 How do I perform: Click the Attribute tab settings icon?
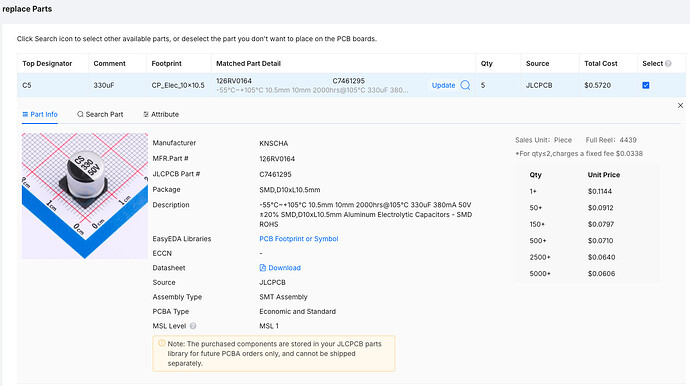(146, 114)
